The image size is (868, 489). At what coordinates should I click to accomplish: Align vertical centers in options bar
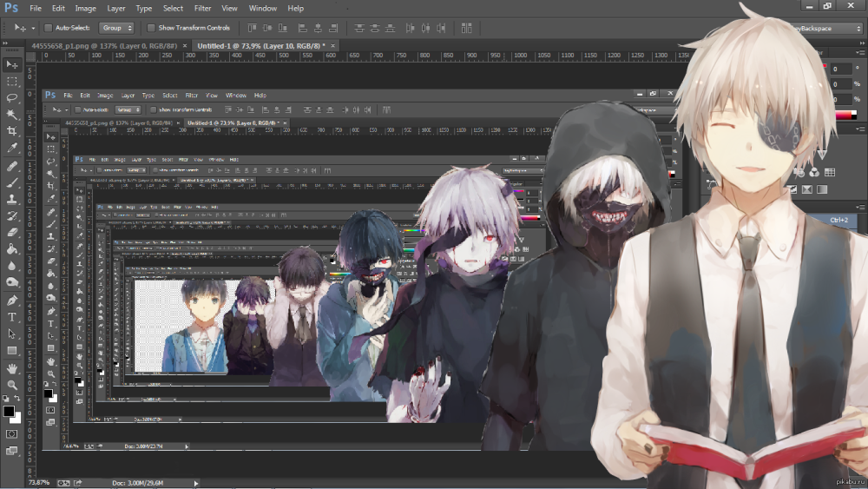267,28
